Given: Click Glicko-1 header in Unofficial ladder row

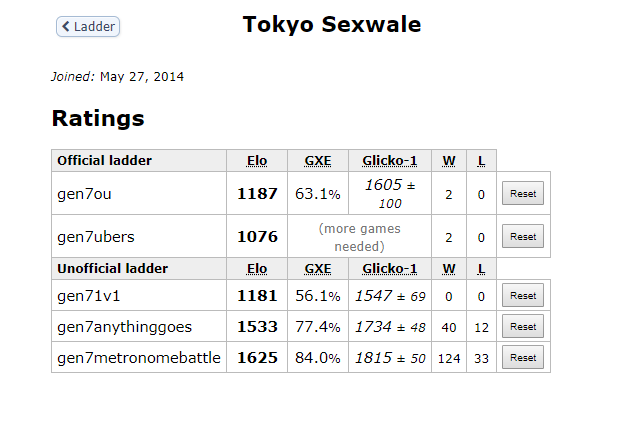Looking at the screenshot, I should [x=390, y=269].
